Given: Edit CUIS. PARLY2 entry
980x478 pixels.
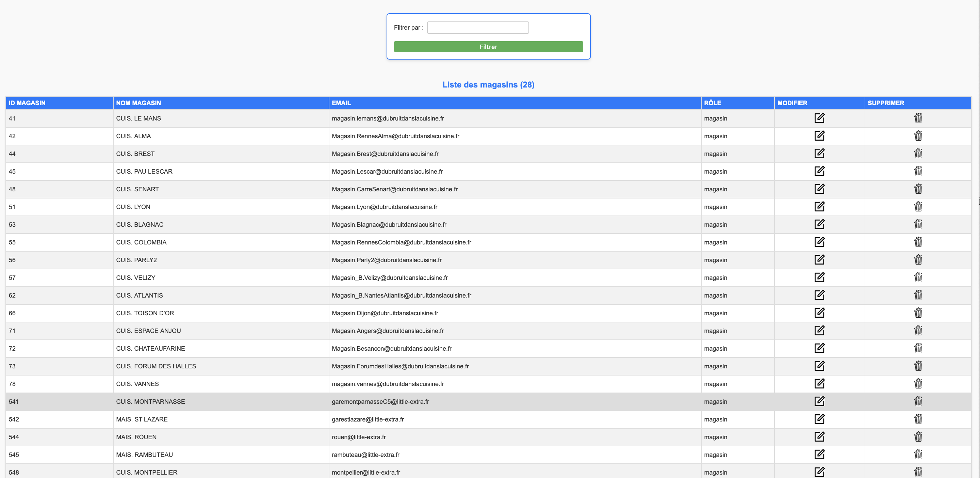Looking at the screenshot, I should point(819,259).
